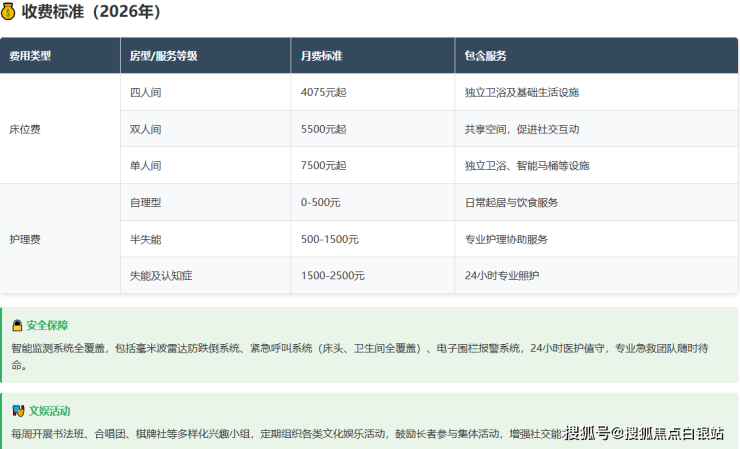Click the 双人间 room type cell
Viewport: 740px width, 449px height.
click(145, 129)
